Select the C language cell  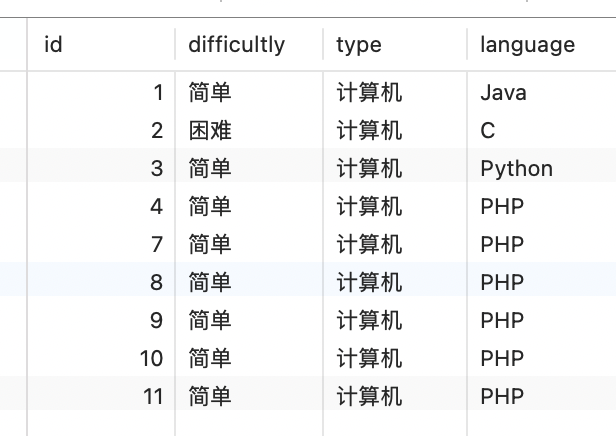click(542, 130)
